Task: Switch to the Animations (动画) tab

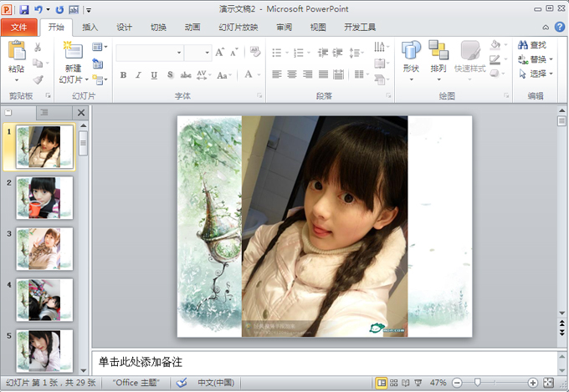Action: click(x=192, y=27)
